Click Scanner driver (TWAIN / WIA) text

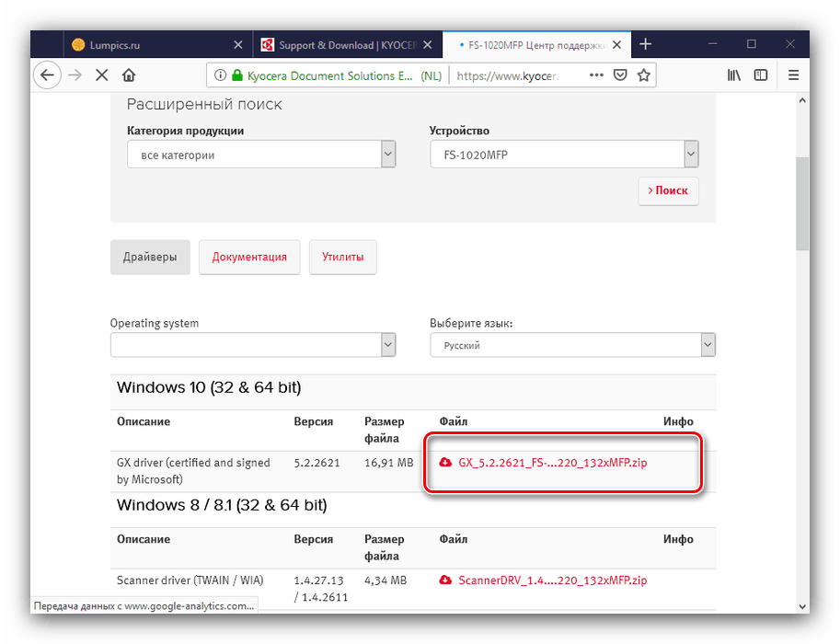click(190, 581)
